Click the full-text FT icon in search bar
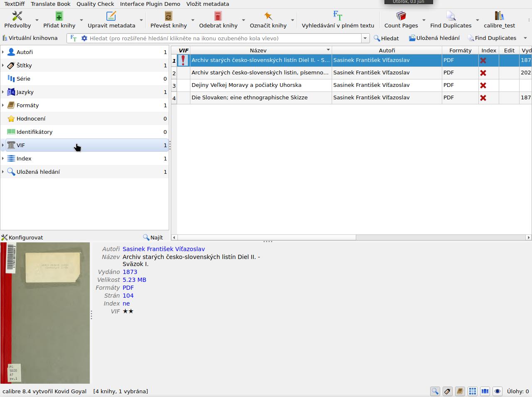Image resolution: width=532 pixels, height=397 pixels. click(74, 38)
